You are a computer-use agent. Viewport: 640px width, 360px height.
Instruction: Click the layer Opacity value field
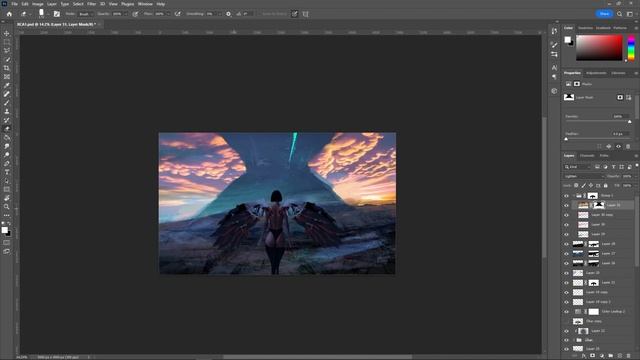627,176
